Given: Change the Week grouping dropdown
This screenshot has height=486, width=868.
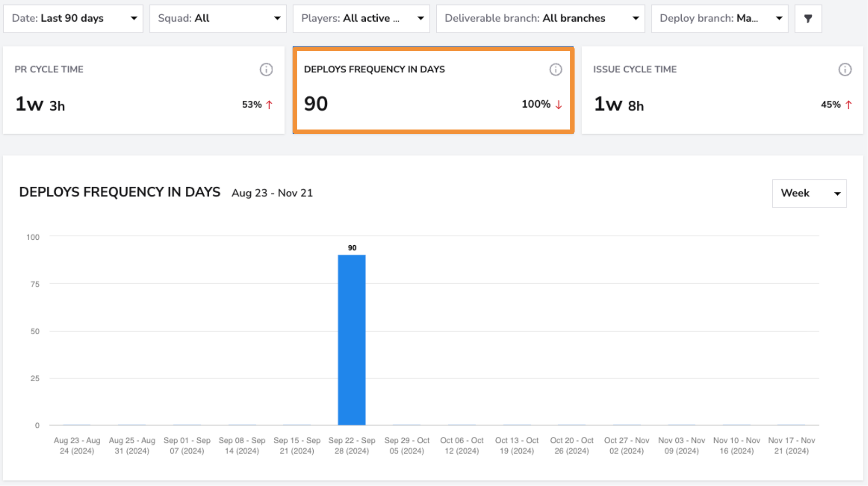Looking at the screenshot, I should coord(809,193).
